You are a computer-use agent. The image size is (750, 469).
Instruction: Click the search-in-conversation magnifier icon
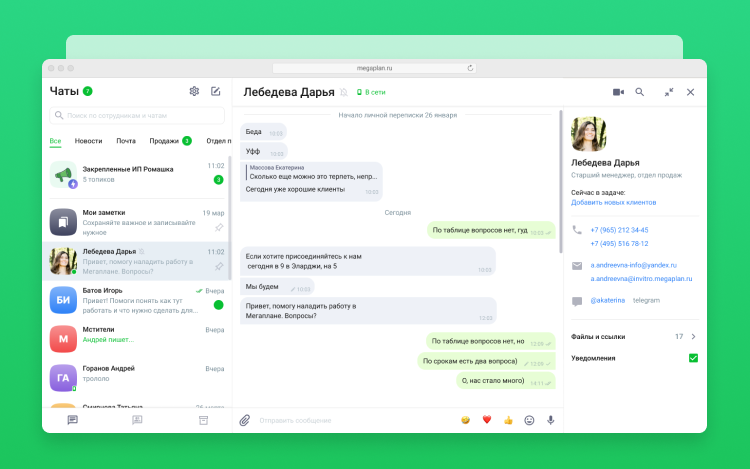click(x=640, y=92)
